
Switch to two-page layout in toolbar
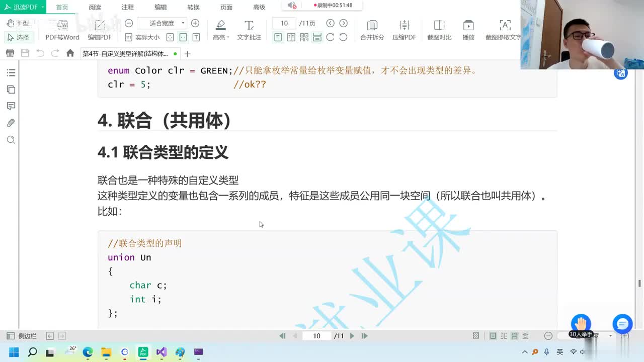coord(291,37)
